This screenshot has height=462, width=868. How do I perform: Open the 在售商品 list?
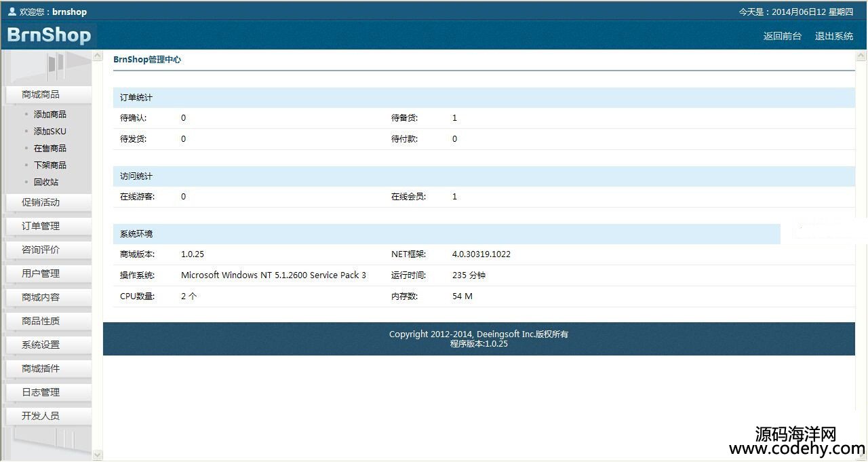click(x=50, y=149)
